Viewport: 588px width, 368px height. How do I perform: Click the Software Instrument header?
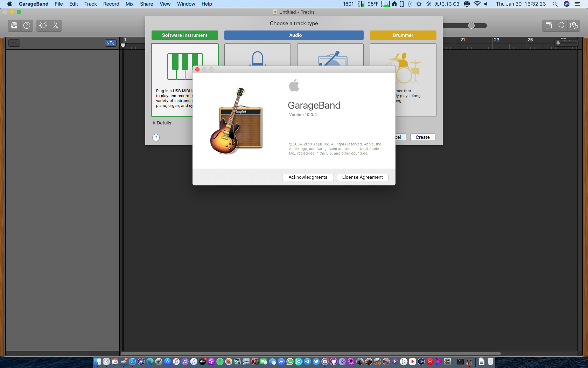tap(185, 35)
